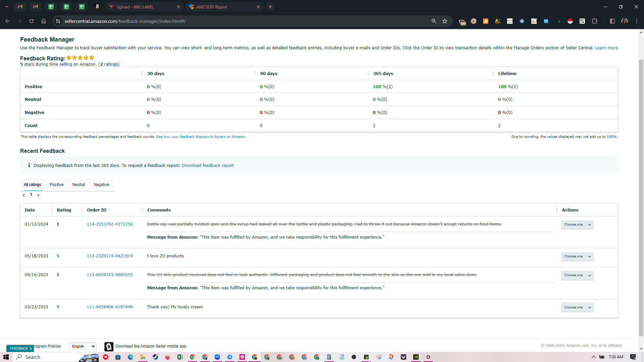644x362 pixels.
Task: Click the page's vertical scrollbar
Action: (641, 198)
